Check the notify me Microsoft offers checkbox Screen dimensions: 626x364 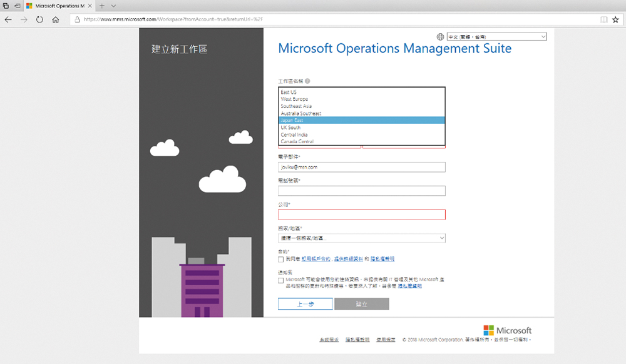point(280,280)
